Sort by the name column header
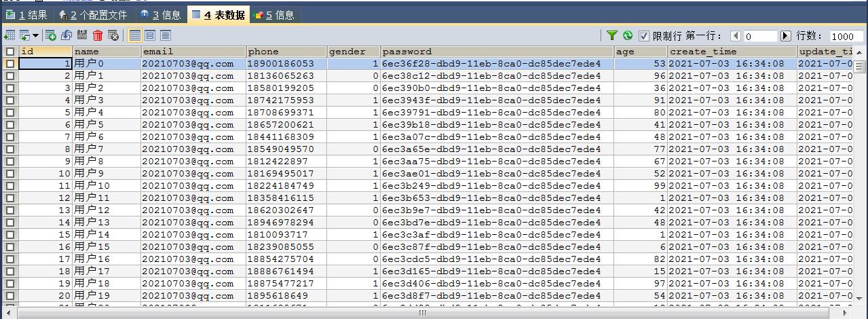This screenshot has height=319, width=868. 107,52
